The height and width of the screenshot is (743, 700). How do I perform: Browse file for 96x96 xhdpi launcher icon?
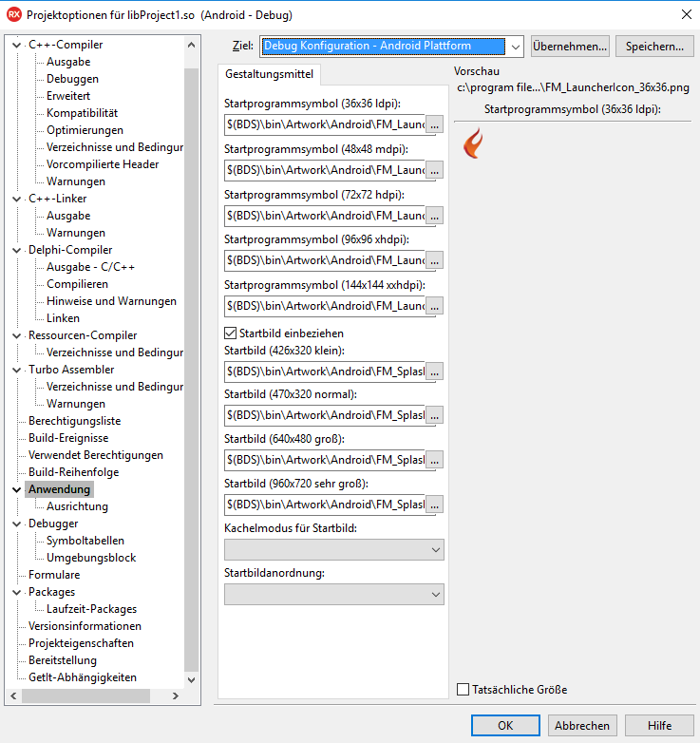click(434, 260)
